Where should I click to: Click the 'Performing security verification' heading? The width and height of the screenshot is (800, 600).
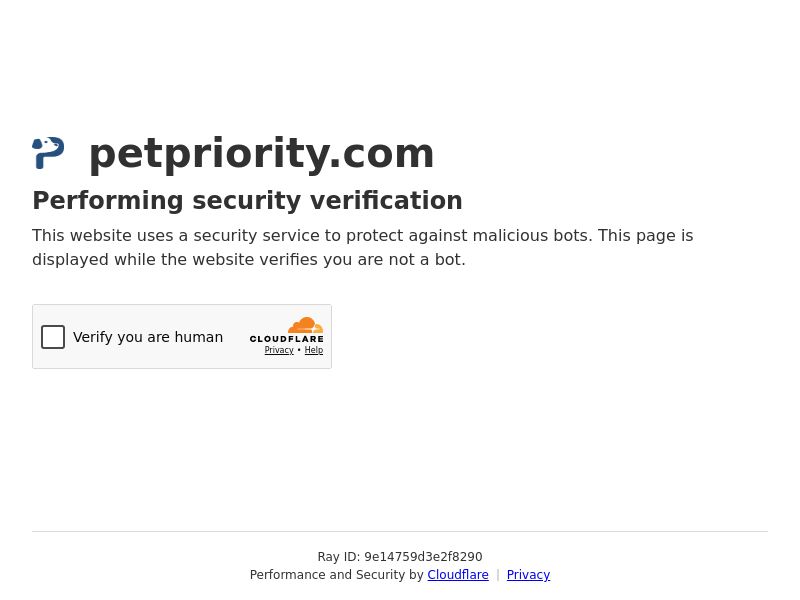[x=247, y=200]
